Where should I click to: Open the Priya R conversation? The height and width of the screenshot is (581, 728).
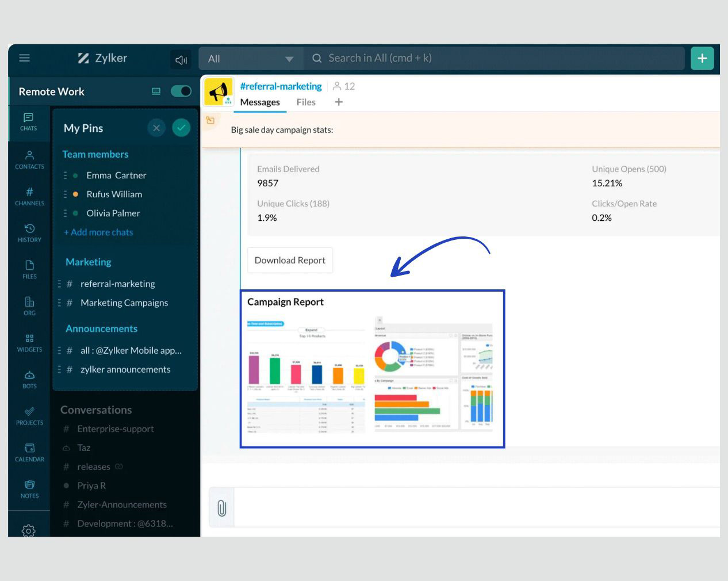(x=91, y=486)
